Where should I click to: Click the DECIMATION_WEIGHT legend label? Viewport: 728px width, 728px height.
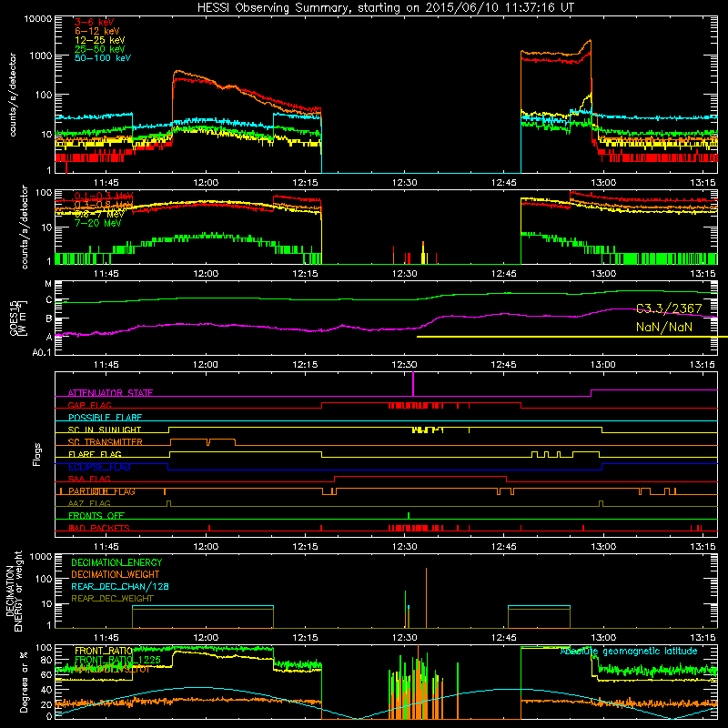[116, 574]
